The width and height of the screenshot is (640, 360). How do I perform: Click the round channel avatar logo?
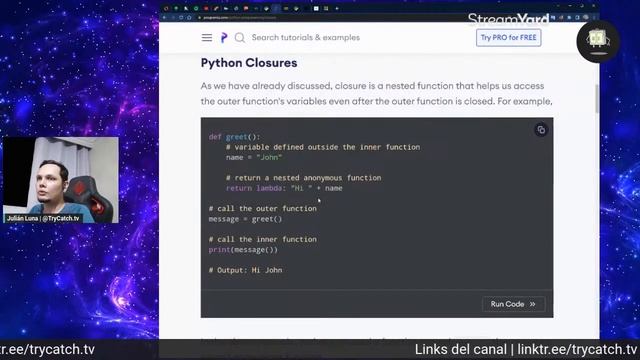coord(598,41)
